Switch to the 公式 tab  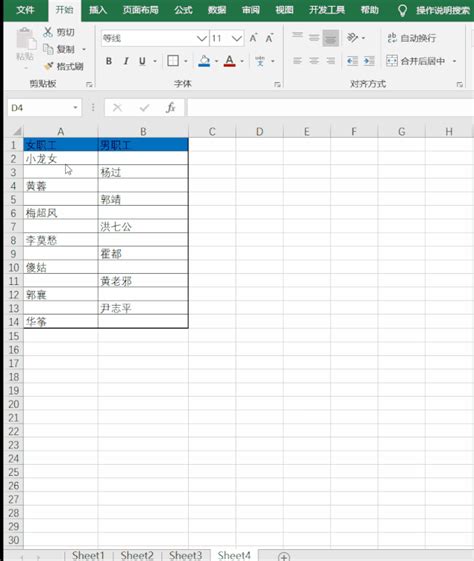(183, 10)
